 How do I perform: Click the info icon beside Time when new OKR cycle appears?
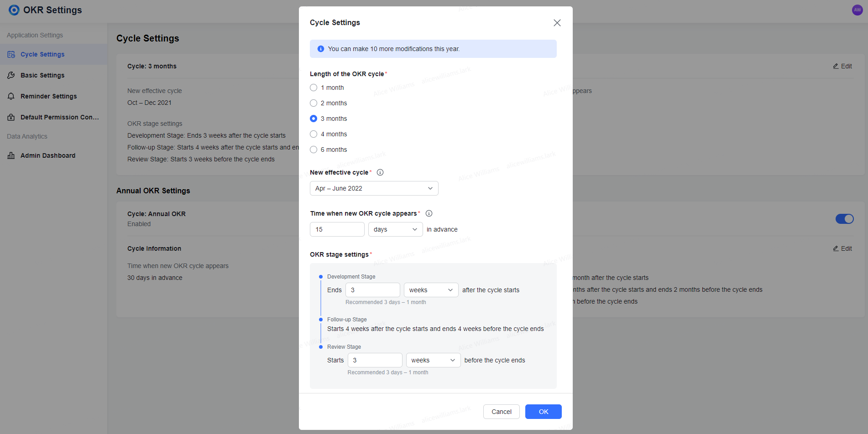click(x=429, y=213)
